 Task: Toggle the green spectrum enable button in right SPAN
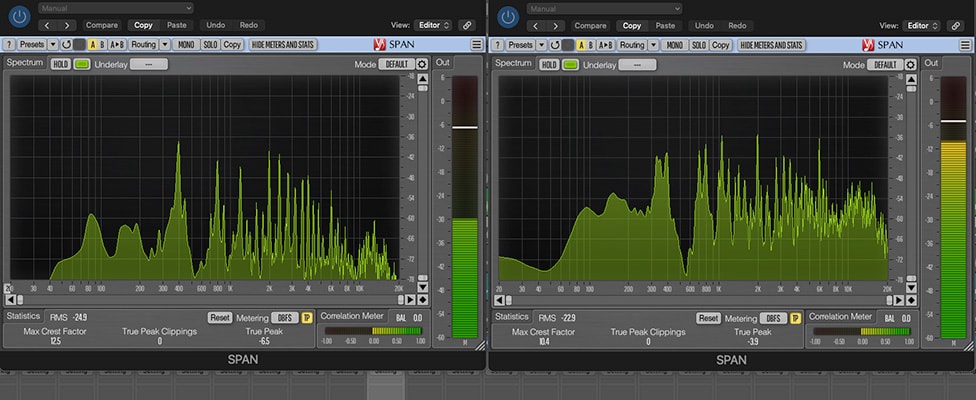pyautogui.click(x=570, y=64)
